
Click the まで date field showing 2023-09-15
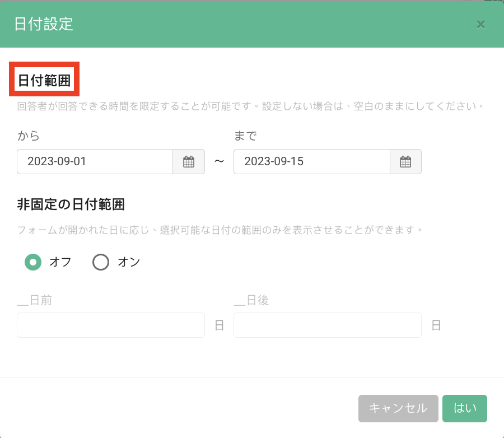point(312,161)
